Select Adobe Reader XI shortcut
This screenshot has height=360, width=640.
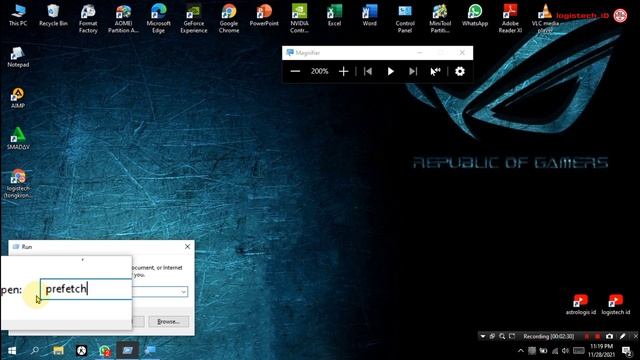tap(510, 18)
